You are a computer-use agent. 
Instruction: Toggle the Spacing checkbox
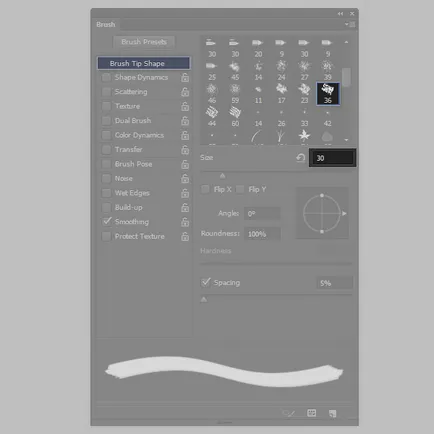[206, 282]
